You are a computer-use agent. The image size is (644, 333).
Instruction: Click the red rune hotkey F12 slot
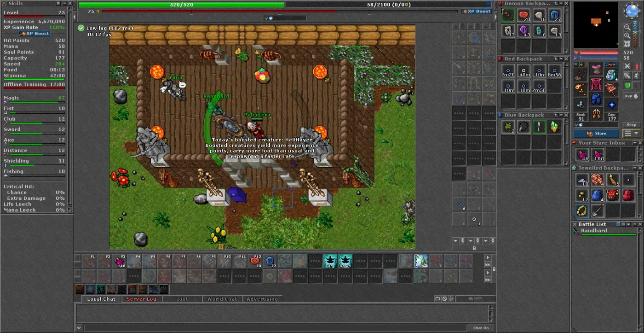click(255, 261)
